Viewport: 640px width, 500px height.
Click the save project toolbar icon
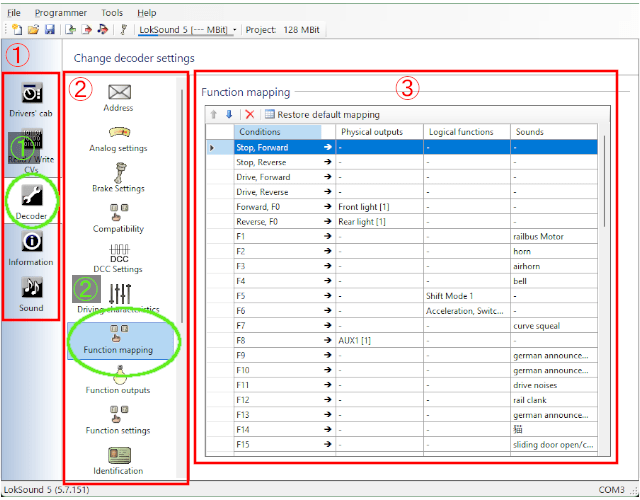[49, 29]
